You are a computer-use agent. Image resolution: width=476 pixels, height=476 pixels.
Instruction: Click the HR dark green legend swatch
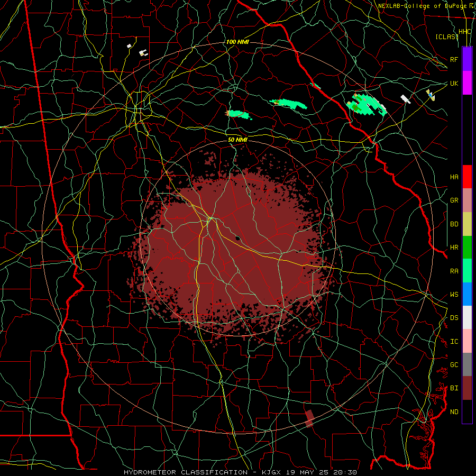(x=467, y=248)
